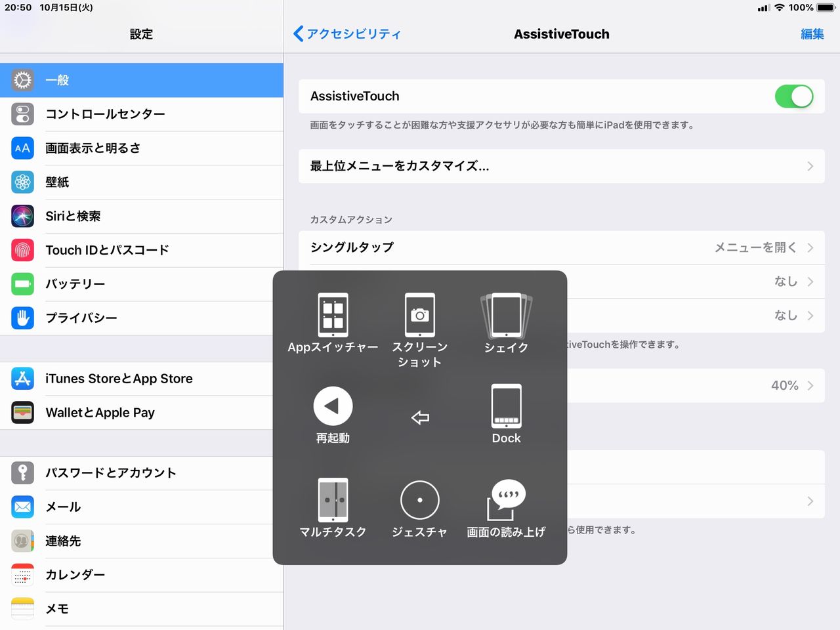
Task: Open 壁紙 wallpaper settings icon
Action: coord(23,182)
